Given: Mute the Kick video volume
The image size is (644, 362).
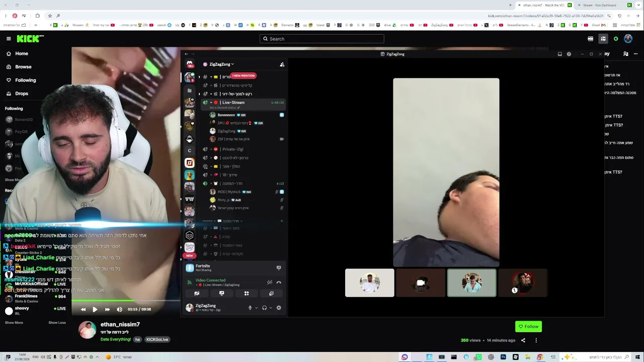Looking at the screenshot, I should pos(119,310).
